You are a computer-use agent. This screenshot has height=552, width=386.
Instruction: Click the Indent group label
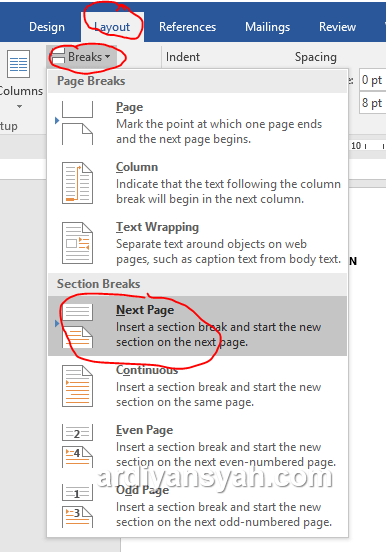(x=183, y=57)
